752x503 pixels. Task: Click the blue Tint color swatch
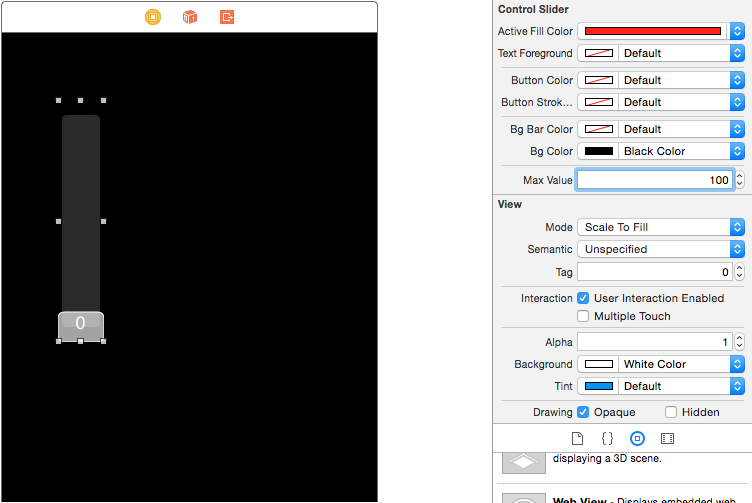[x=599, y=386]
